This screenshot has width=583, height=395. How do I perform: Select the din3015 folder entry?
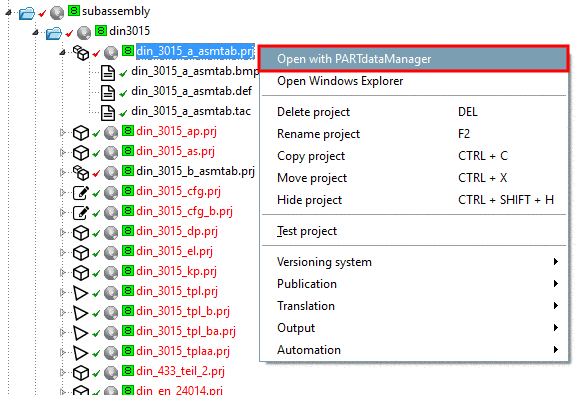coord(129,31)
